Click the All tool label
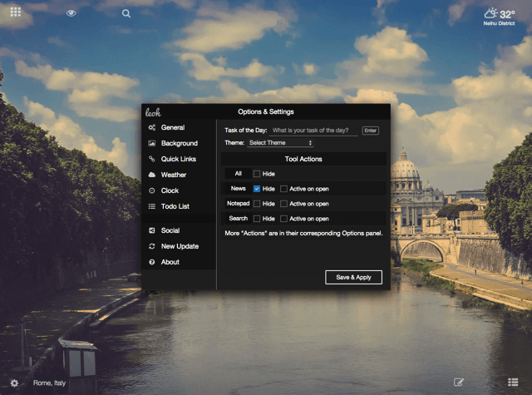This screenshot has height=395, width=532. coord(239,174)
